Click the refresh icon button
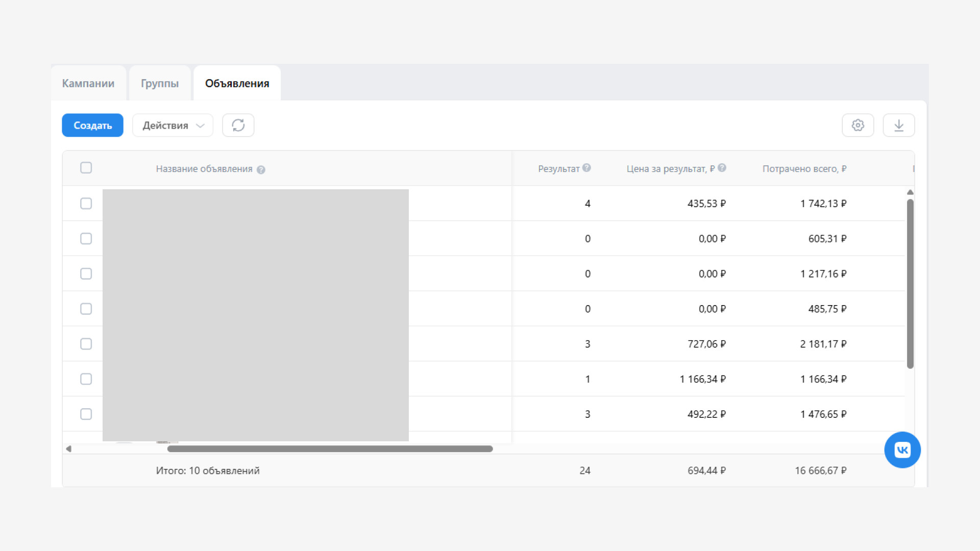The image size is (980, 551). (238, 125)
